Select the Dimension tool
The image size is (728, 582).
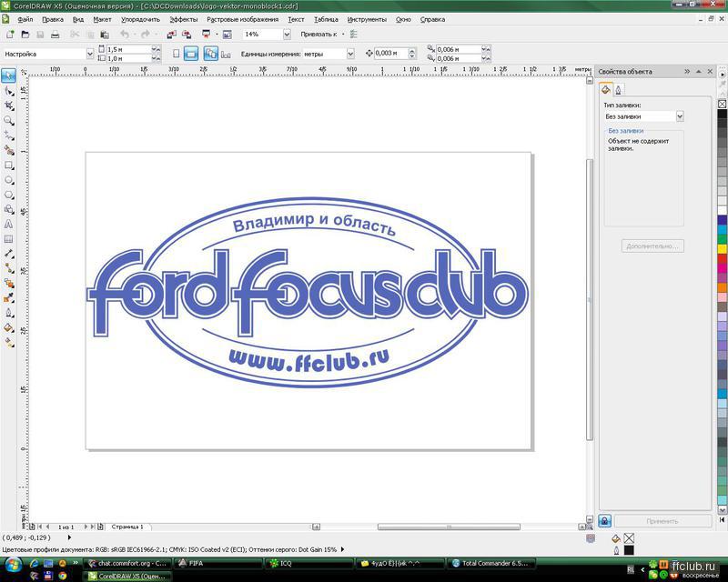(8, 254)
